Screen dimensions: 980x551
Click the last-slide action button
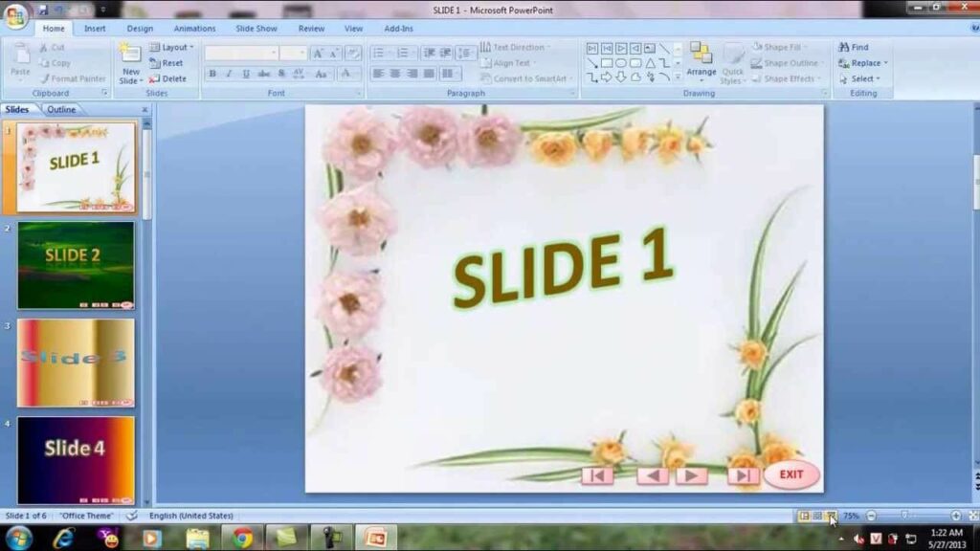tap(743, 476)
